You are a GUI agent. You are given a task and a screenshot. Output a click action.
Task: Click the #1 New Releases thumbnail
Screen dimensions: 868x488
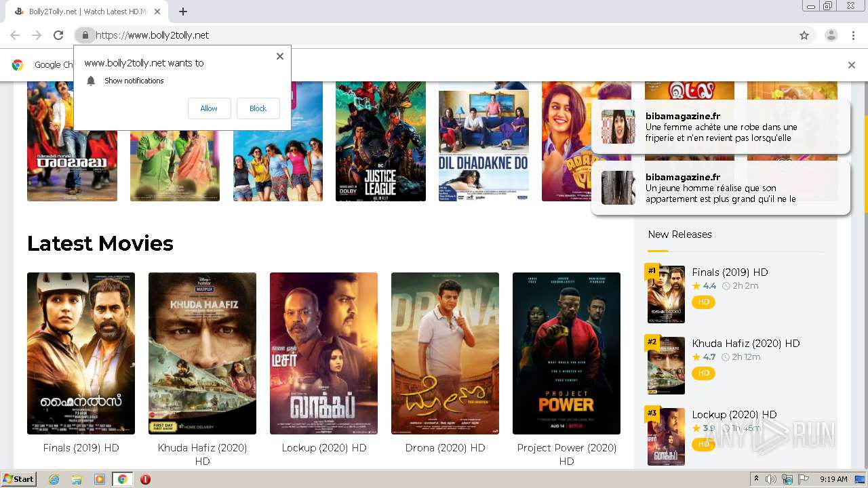[666, 294]
